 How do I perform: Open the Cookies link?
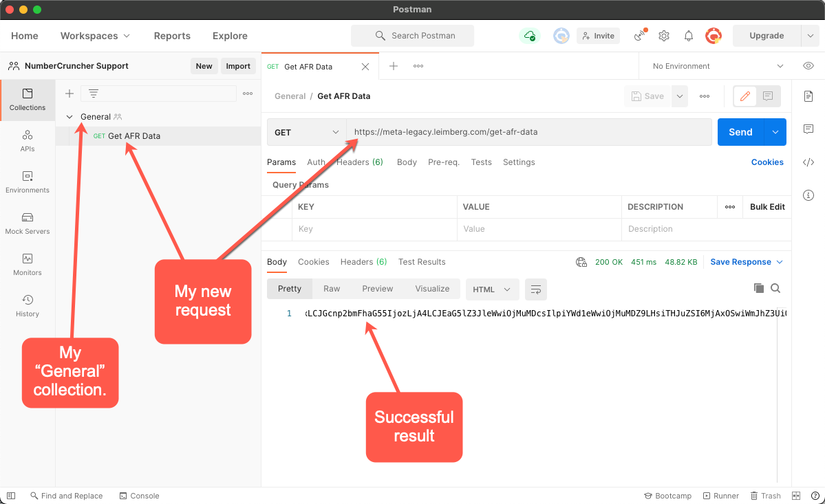pyautogui.click(x=767, y=162)
